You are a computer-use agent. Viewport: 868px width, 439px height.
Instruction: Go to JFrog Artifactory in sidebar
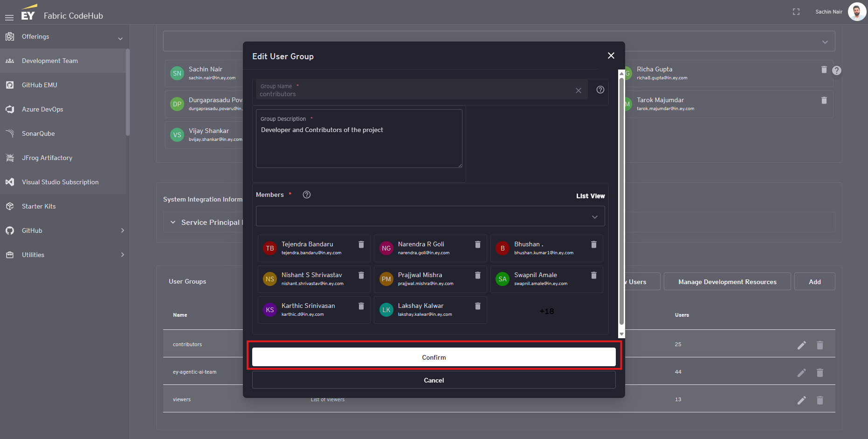pos(47,158)
